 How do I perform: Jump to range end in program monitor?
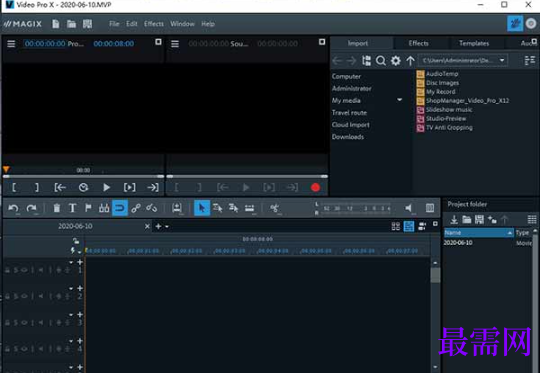click(x=153, y=187)
